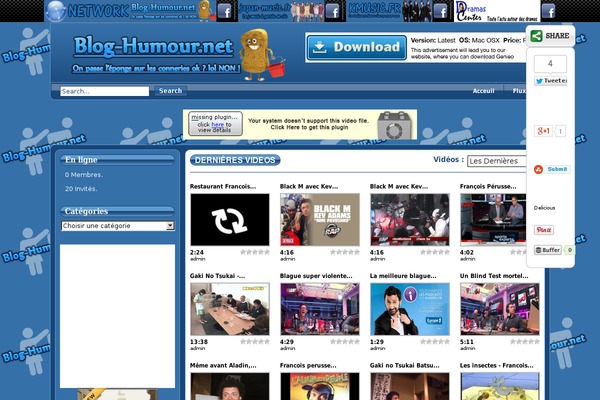The image size is (600, 400).
Task: Click the Japan-music.fr banner in the network bar
Action: pos(281,11)
